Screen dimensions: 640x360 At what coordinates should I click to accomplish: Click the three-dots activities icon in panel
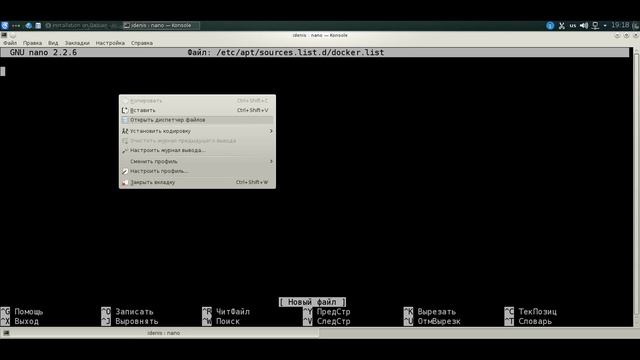pos(16,25)
